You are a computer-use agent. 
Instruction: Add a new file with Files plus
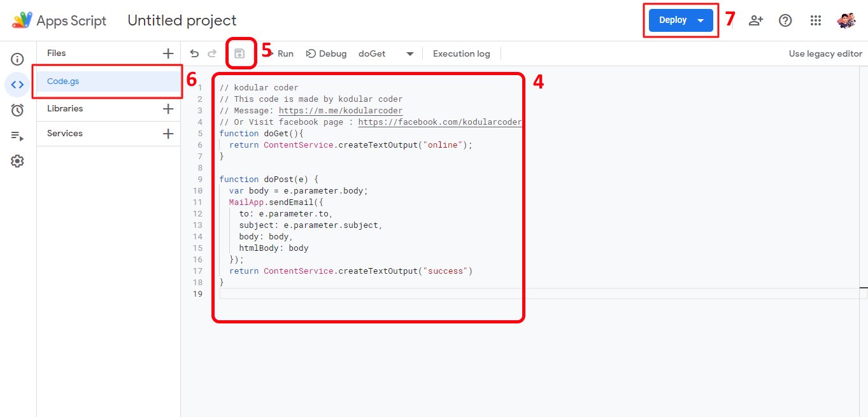[x=168, y=53]
